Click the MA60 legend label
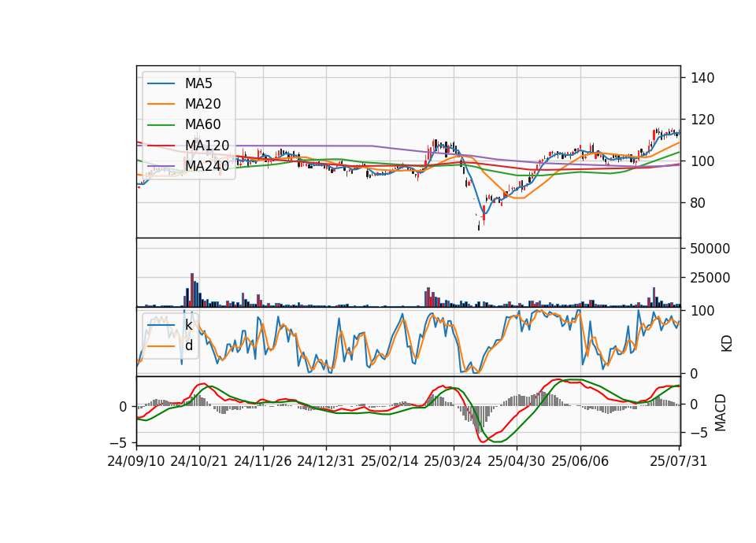756x543 pixels. click(x=202, y=125)
